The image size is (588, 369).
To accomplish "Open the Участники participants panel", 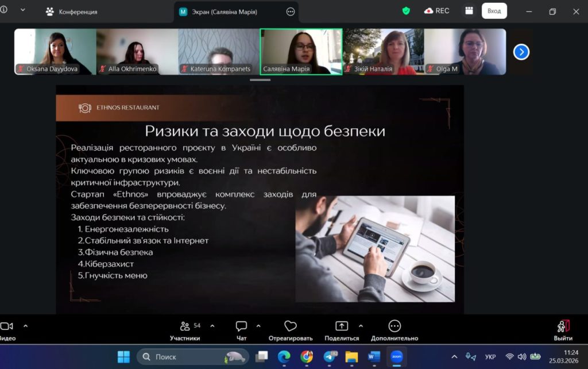I will click(x=185, y=326).
